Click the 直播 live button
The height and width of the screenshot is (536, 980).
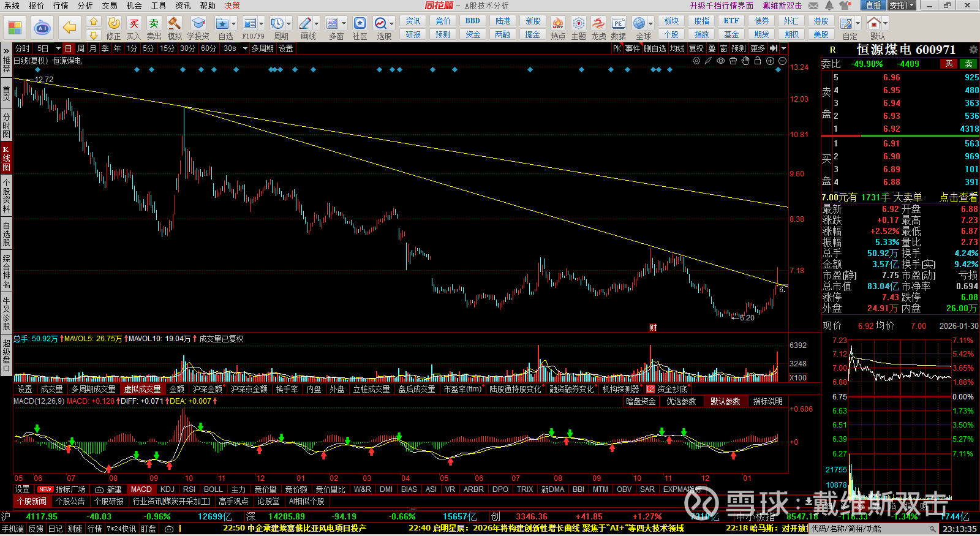click(873, 6)
